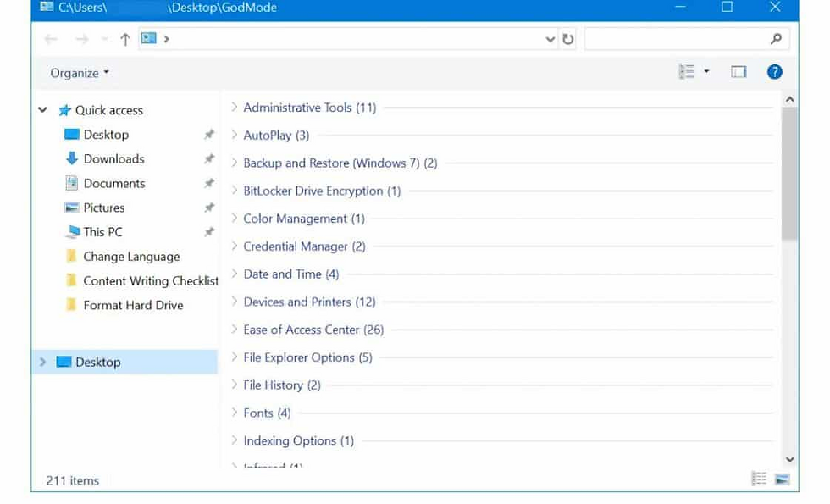Select the Color Management (1) header
This screenshot has height=504, width=830.
click(304, 219)
